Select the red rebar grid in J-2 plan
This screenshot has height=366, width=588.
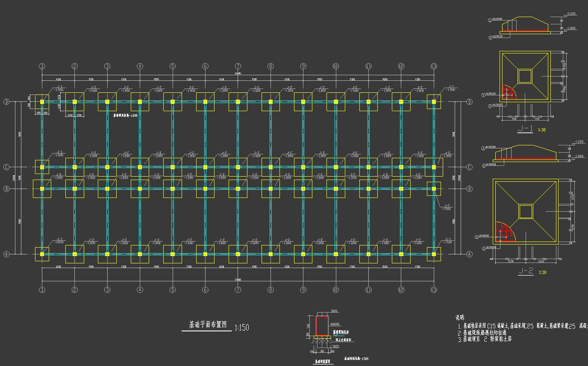[504, 231]
